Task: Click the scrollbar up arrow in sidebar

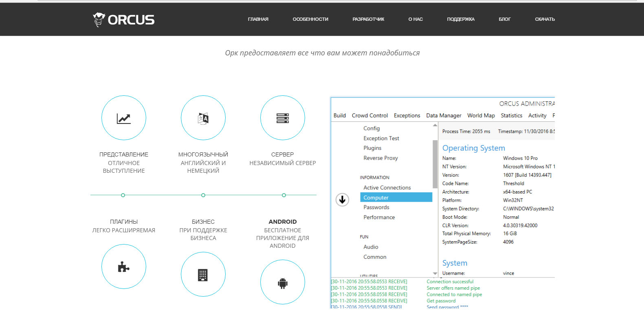Action: 435,125
